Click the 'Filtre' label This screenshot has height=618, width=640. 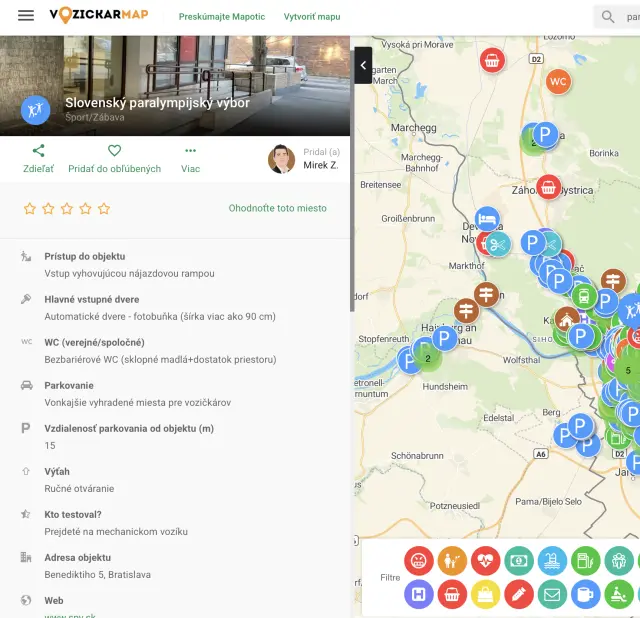point(390,578)
